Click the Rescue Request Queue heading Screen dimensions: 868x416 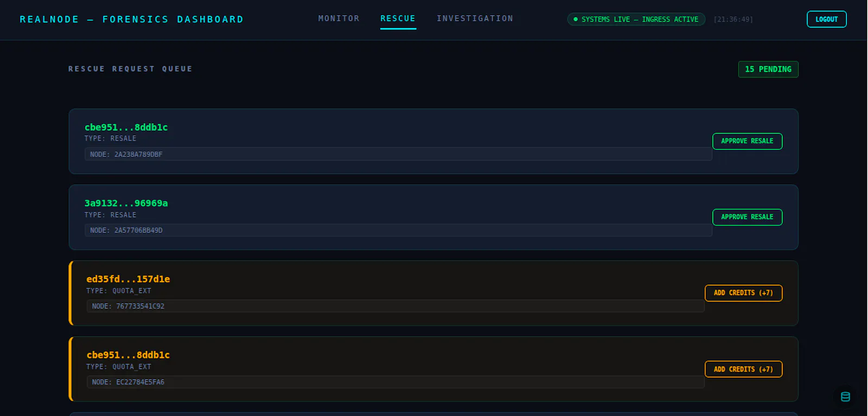click(x=130, y=69)
